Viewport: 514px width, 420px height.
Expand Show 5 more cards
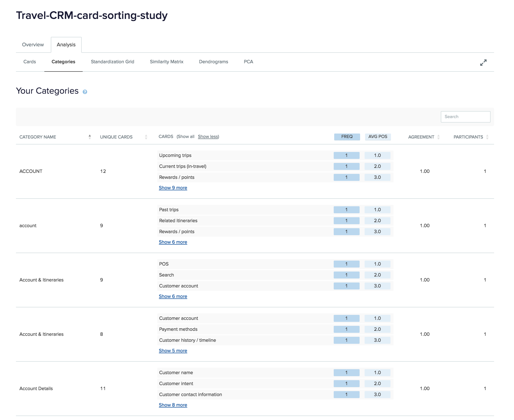coord(173,351)
